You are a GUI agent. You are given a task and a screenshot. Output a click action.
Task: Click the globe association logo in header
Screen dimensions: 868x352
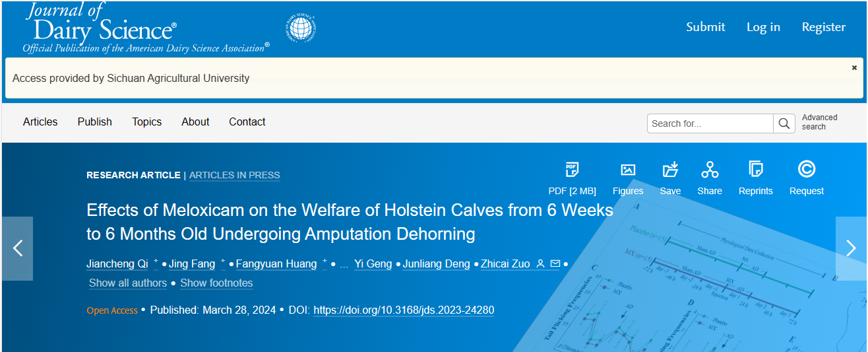click(301, 28)
